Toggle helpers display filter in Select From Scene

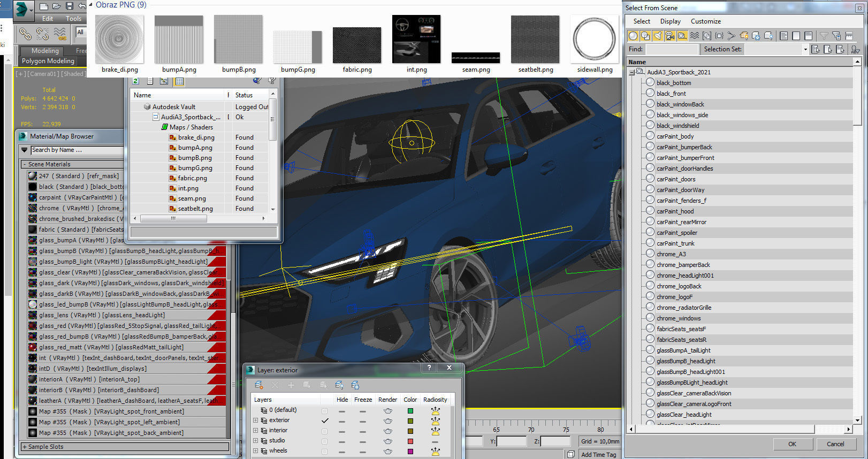coord(682,36)
